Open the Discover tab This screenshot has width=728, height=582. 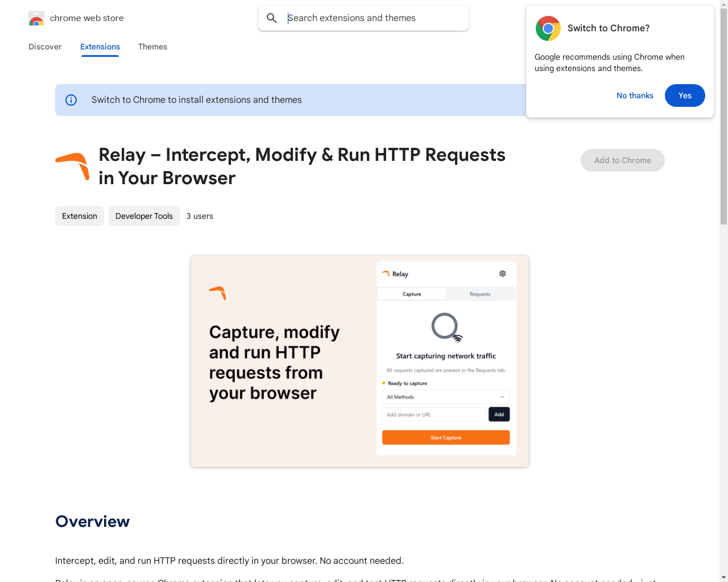coord(45,47)
